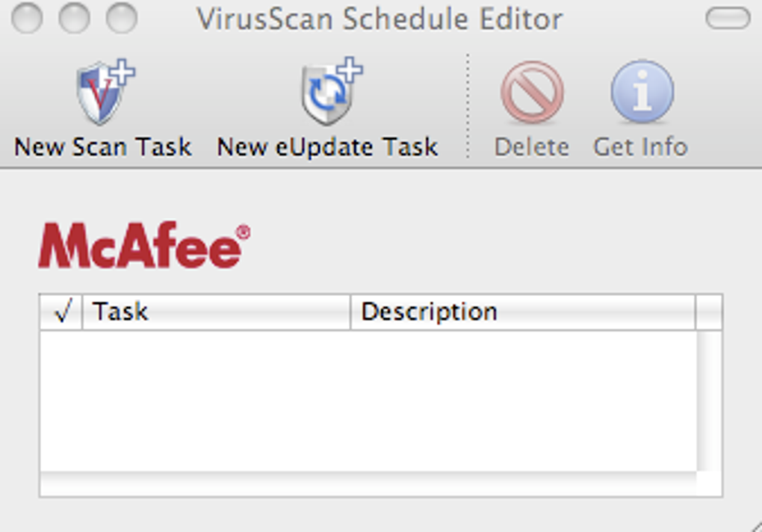Choose the "Get Info" toolbar label
This screenshot has width=762, height=532.
click(640, 146)
